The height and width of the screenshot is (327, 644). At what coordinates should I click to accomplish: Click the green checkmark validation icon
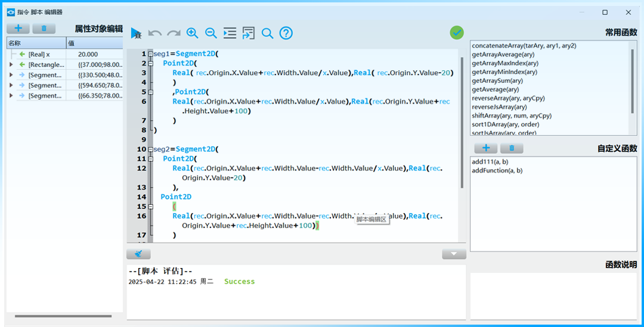(457, 33)
